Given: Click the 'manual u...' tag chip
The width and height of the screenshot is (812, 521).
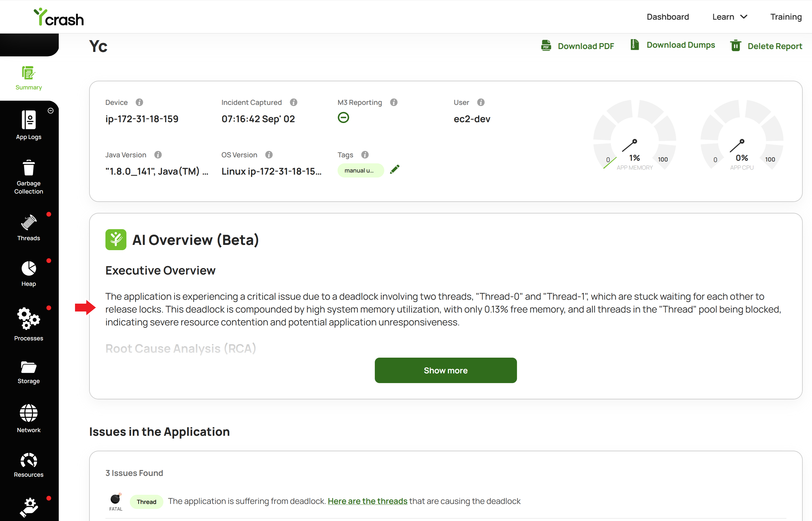Looking at the screenshot, I should tap(360, 170).
